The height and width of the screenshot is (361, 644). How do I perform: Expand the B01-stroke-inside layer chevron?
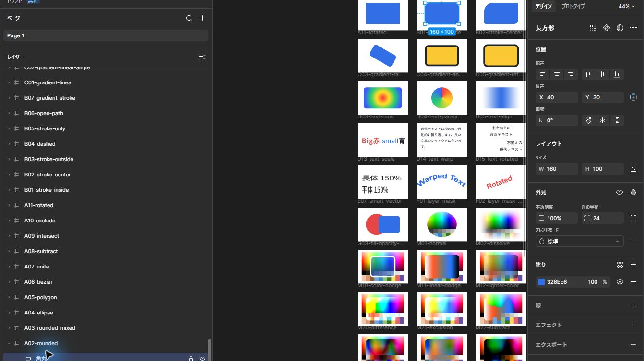[x=9, y=190]
